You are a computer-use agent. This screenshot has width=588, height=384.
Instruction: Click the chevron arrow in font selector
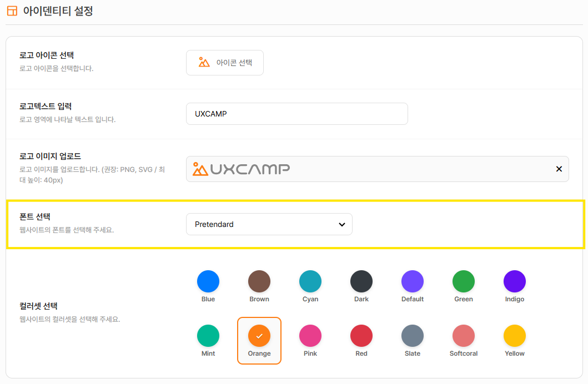[341, 224]
